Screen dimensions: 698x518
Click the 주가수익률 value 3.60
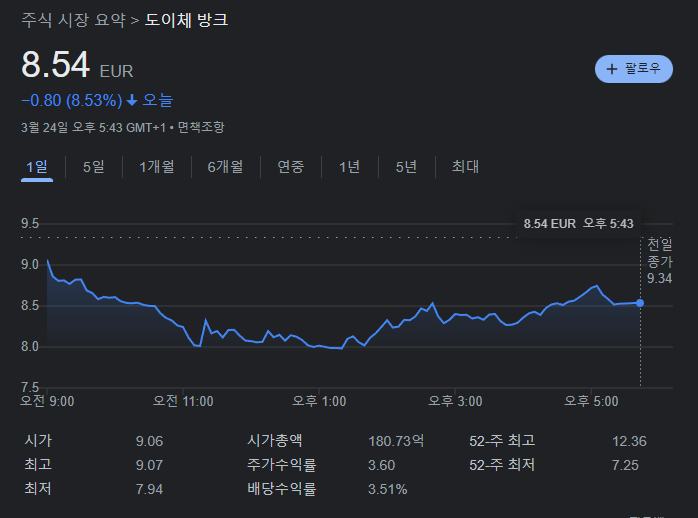(381, 465)
